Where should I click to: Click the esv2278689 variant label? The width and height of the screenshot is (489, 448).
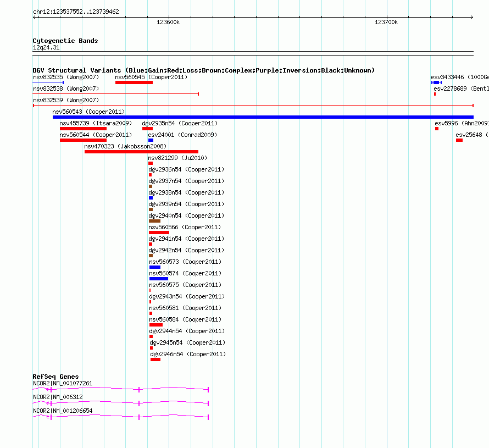pyautogui.click(x=461, y=89)
